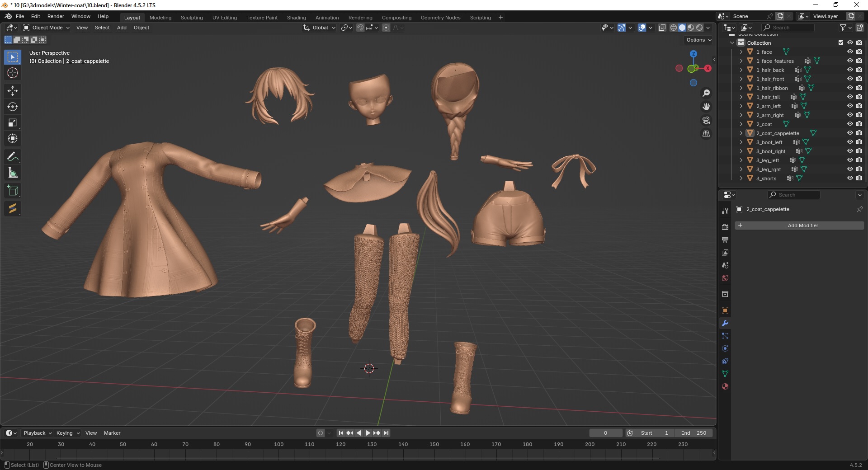Expand the 1_hair_back tree item
This screenshot has width=868, height=470.
(x=741, y=70)
